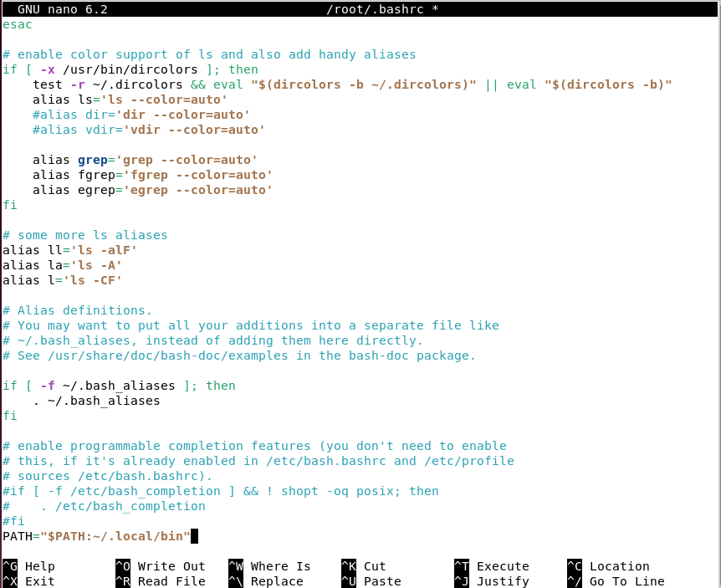Place cursor on the PATH="$PATH:~/.local/bin" line
Image resolution: width=721 pixels, height=588 pixels.
[x=96, y=536]
